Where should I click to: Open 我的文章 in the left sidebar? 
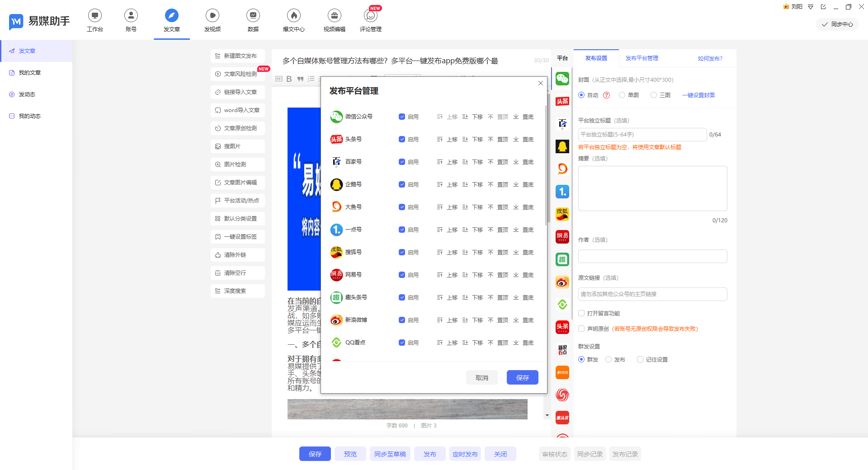point(29,72)
